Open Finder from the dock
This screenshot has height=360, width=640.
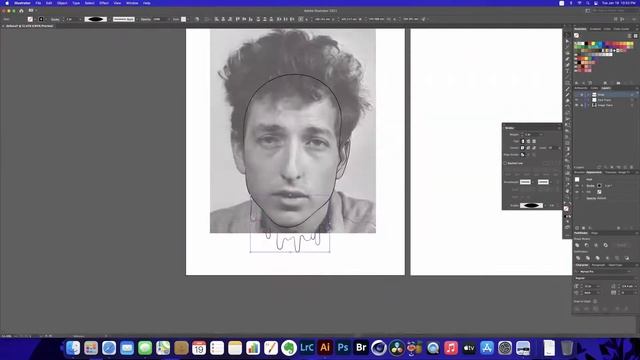point(73,348)
